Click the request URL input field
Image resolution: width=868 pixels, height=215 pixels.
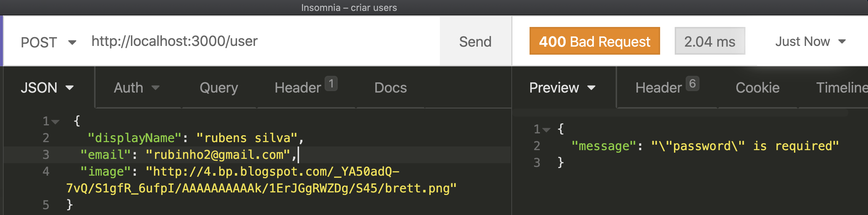(255, 41)
